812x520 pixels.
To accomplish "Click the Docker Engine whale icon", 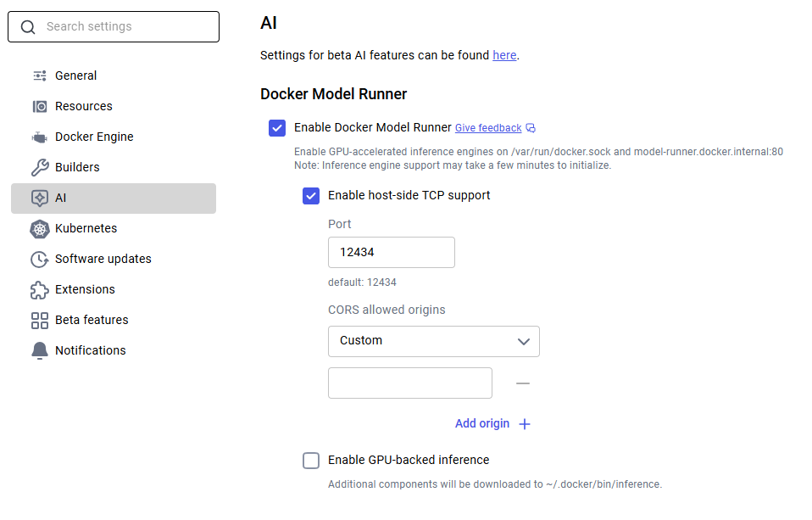I will click(40, 137).
